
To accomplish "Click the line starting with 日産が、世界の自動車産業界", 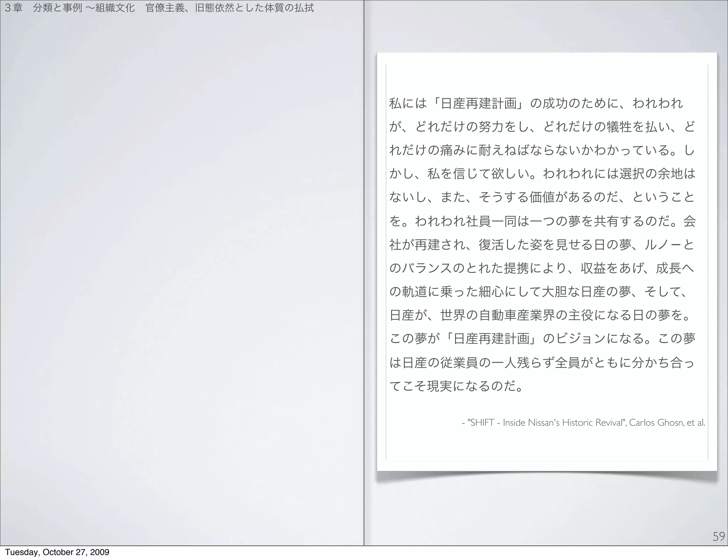I will point(540,315).
